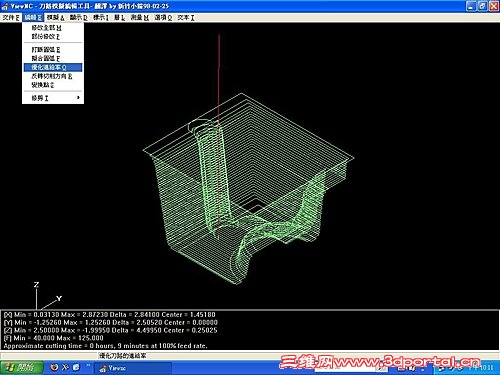Click the quick launch icon before the chevron
The height and width of the screenshot is (375, 500).
[76, 367]
